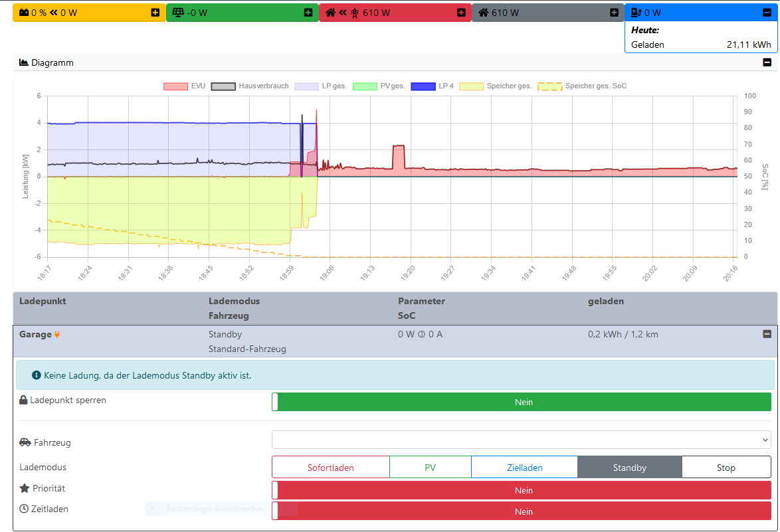The width and height of the screenshot is (780, 532).
Task: Expand the yellow battery storage card
Action: pos(155,13)
